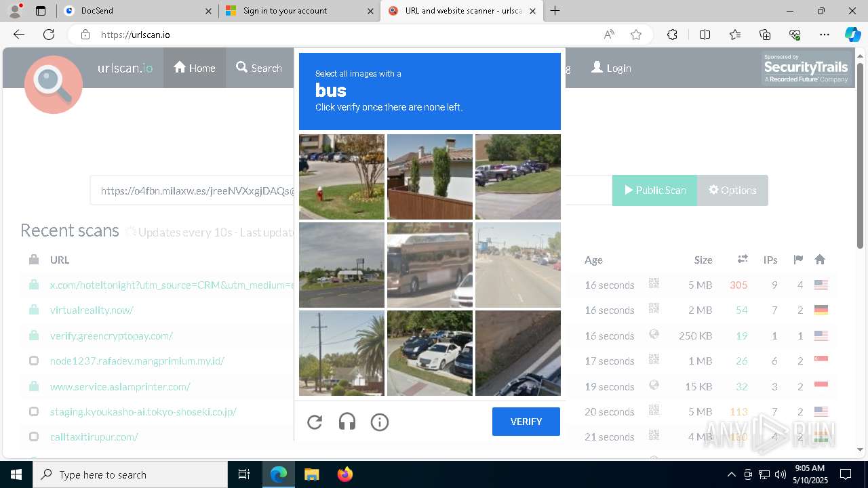This screenshot has height=488, width=868.
Task: Open scan Options
Action: point(732,190)
